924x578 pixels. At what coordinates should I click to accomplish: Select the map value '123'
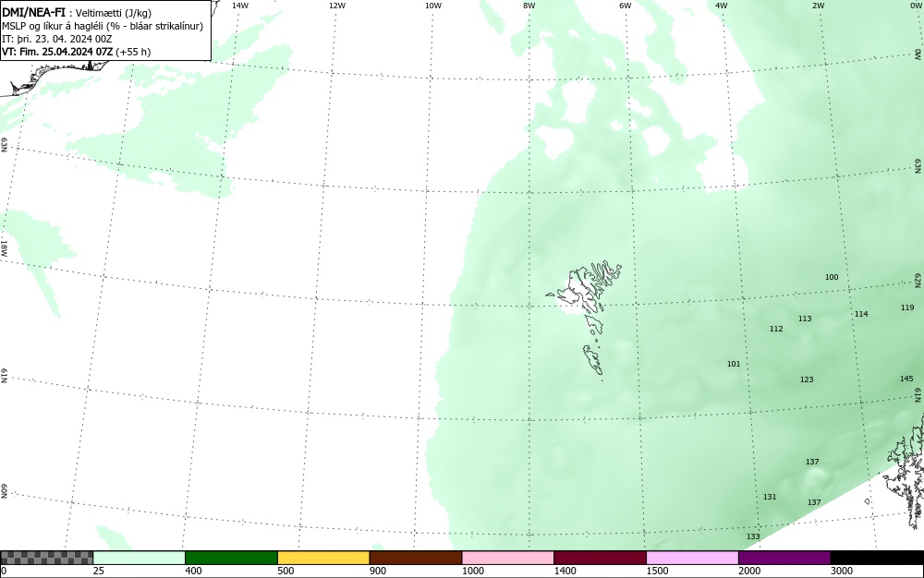tap(807, 379)
